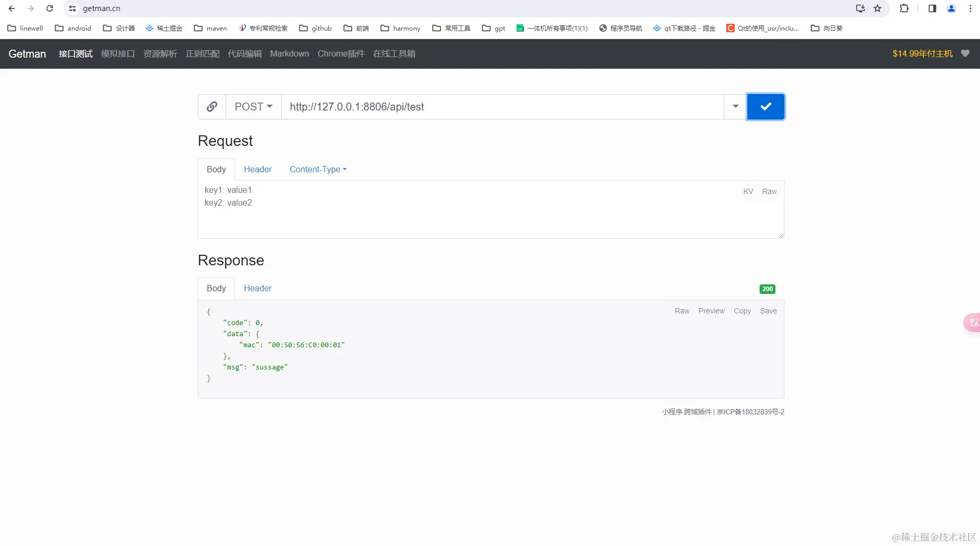980x546 pixels.
Task: Click the install app icon in address bar
Action: (x=861, y=8)
